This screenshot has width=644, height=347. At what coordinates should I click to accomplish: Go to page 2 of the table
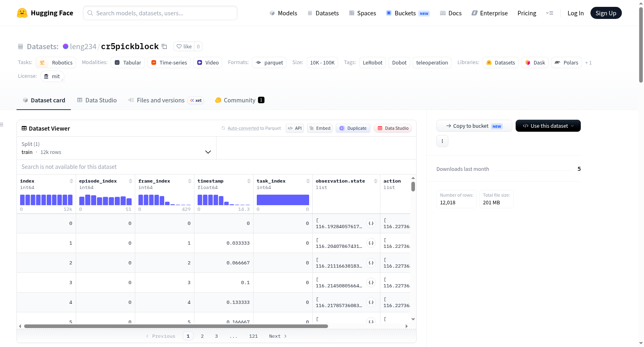pos(202,336)
